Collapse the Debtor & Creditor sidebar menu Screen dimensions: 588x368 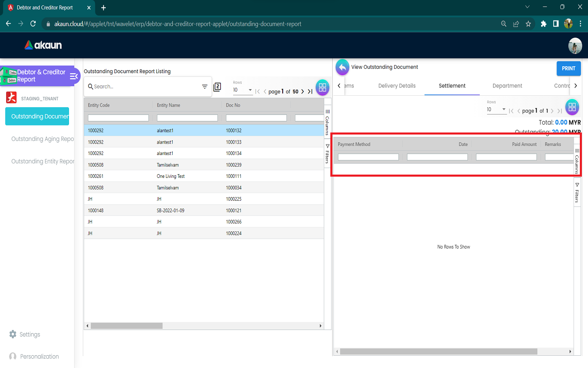pos(74,76)
